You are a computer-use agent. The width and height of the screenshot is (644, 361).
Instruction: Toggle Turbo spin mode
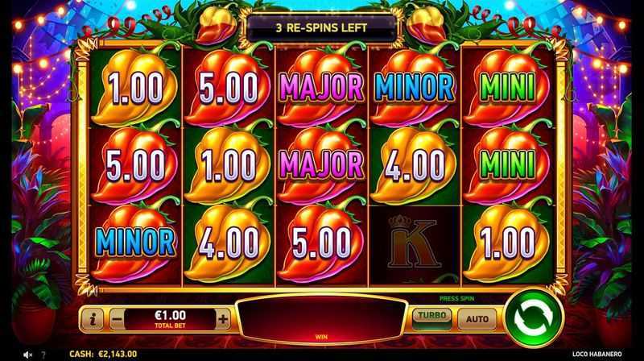pyautogui.click(x=431, y=317)
